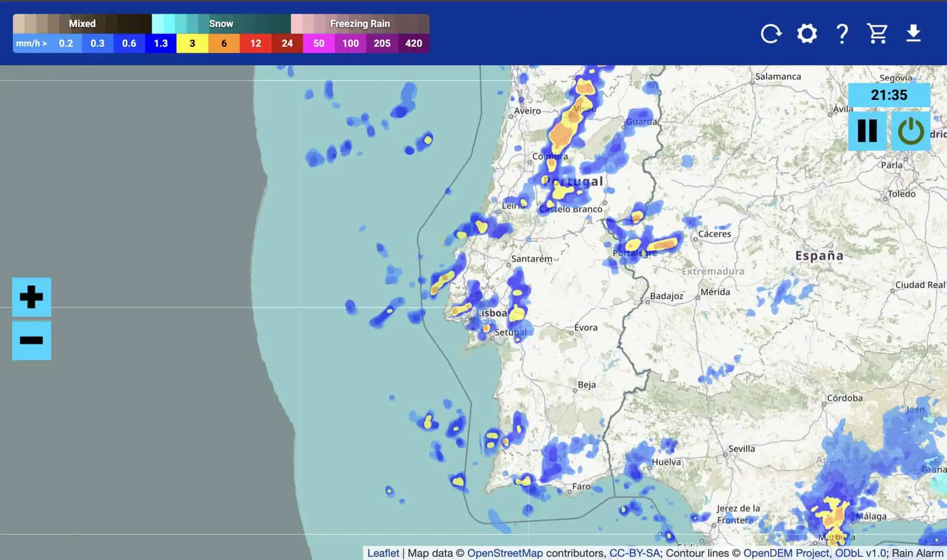
Task: Open the ODbL v1.0 link
Action: pyautogui.click(x=860, y=553)
